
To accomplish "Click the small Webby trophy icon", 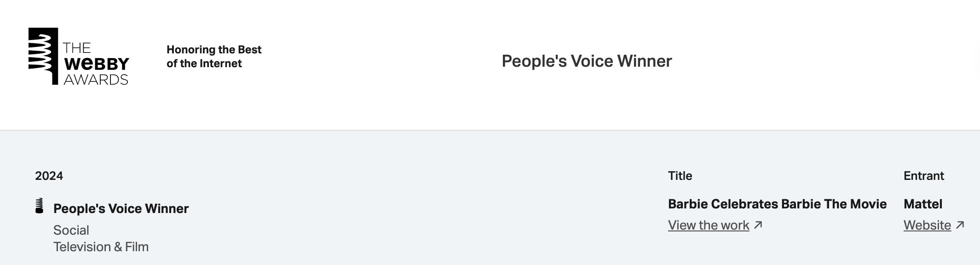I will tap(40, 206).
